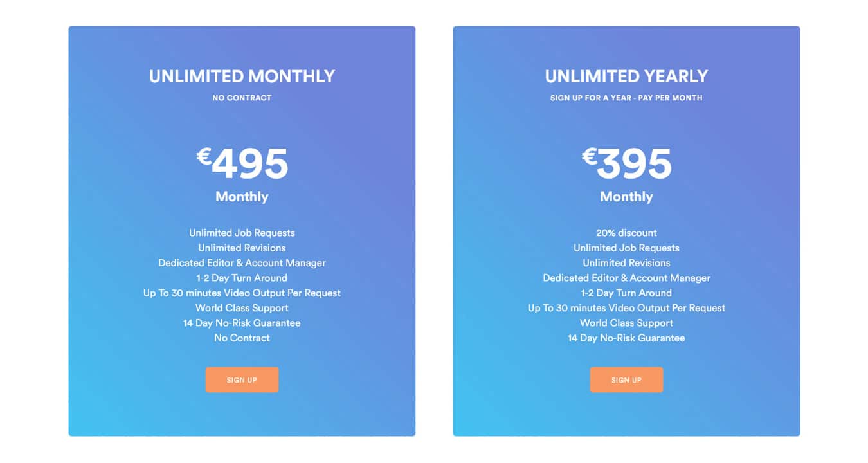Click 'Unlimited Job Requests' in the Monthly plan

[242, 233]
